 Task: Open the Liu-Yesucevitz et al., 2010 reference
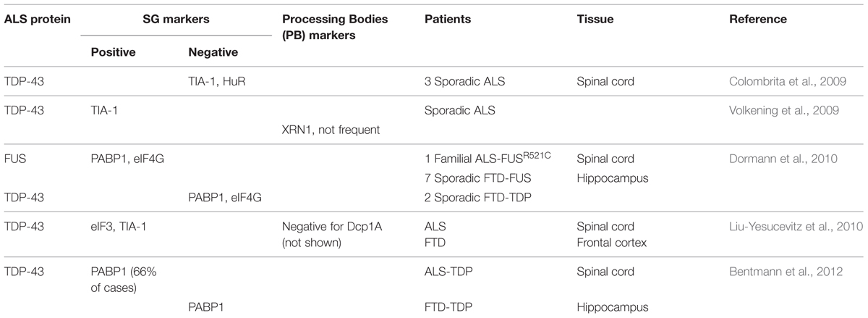(796, 227)
